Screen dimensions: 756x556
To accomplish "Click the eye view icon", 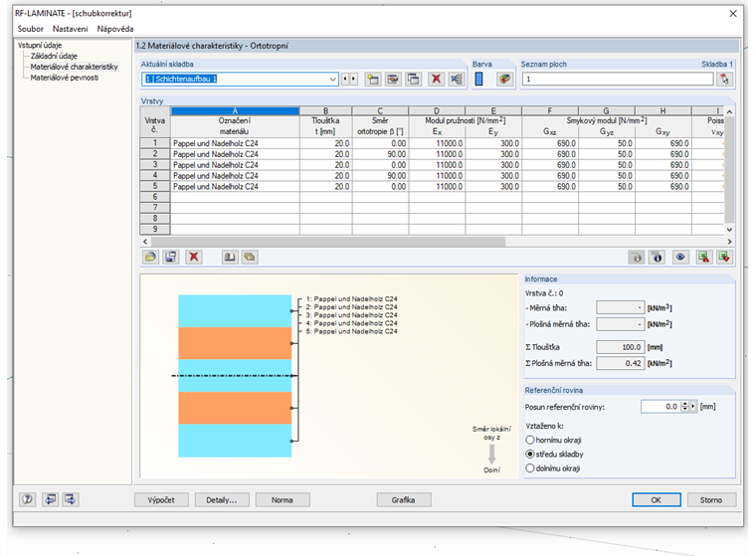I will tap(680, 257).
